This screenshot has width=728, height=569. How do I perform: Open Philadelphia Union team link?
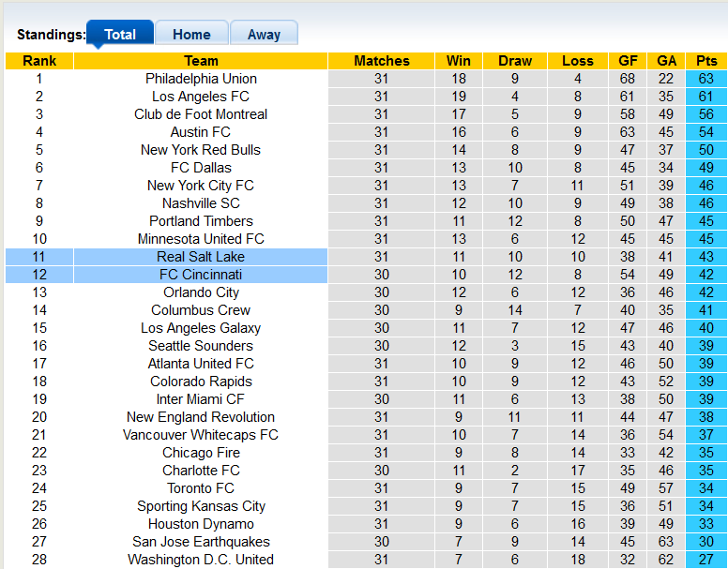(201, 79)
